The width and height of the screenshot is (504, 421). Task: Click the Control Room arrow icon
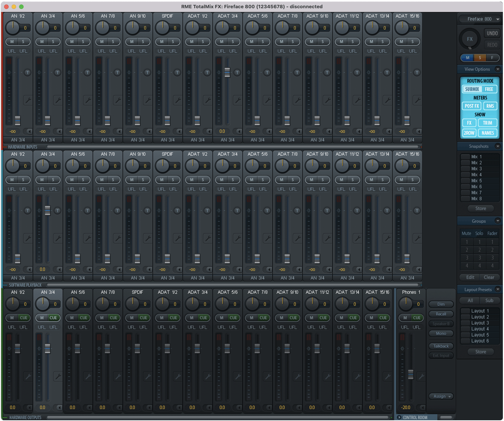coord(399,417)
